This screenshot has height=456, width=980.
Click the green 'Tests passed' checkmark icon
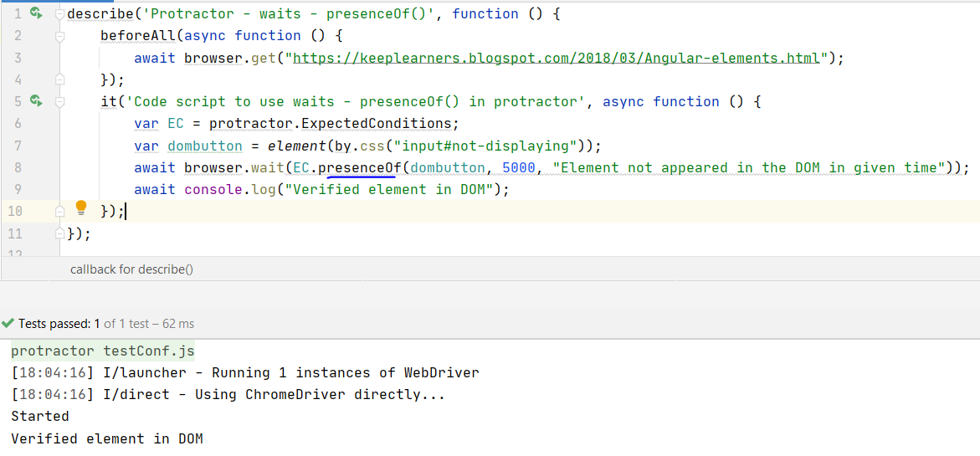pos(8,324)
